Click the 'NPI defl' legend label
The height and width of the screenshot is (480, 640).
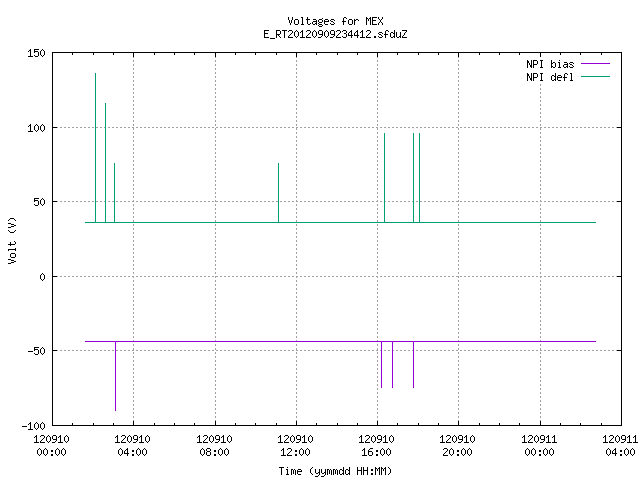click(x=550, y=77)
